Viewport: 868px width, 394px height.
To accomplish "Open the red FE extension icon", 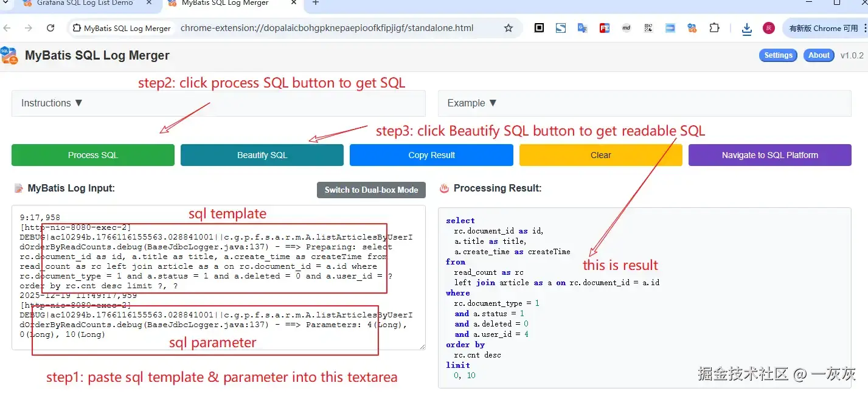I will pyautogui.click(x=605, y=28).
